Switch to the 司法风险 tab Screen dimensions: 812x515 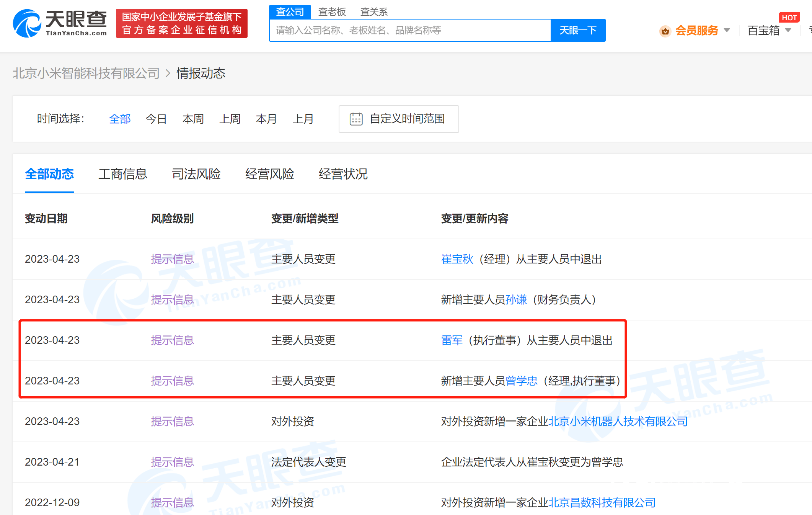(196, 174)
